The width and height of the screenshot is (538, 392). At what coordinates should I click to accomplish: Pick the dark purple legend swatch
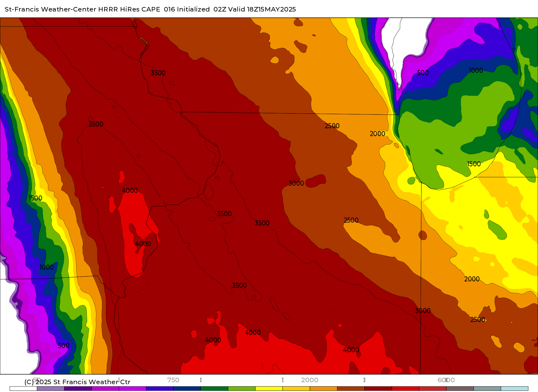click(78, 389)
